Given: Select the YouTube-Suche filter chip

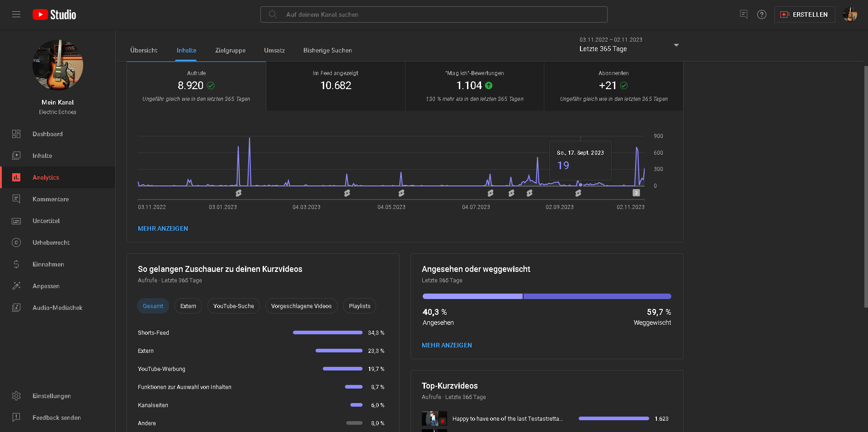Looking at the screenshot, I should (x=233, y=306).
